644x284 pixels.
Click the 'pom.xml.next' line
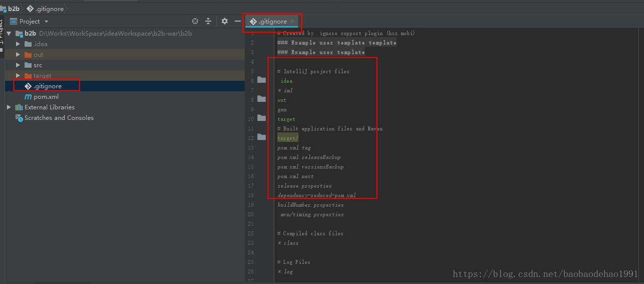295,177
